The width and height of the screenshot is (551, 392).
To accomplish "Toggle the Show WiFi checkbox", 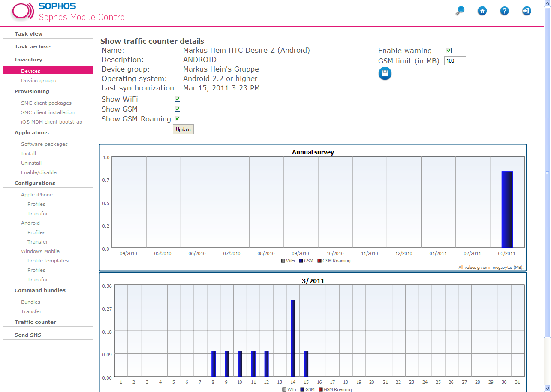I will (x=177, y=99).
